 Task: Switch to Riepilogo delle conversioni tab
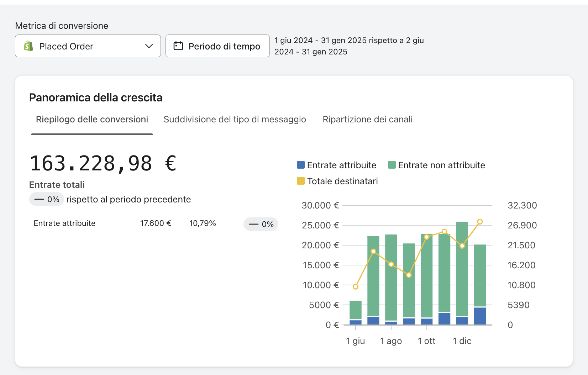(x=92, y=120)
